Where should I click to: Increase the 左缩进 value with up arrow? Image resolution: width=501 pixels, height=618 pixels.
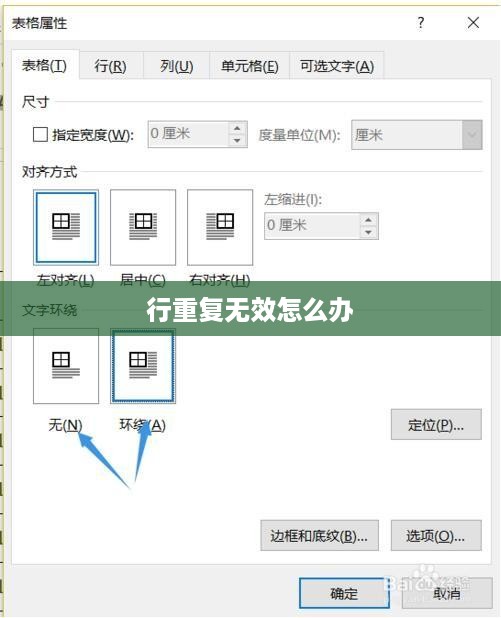pos(368,220)
